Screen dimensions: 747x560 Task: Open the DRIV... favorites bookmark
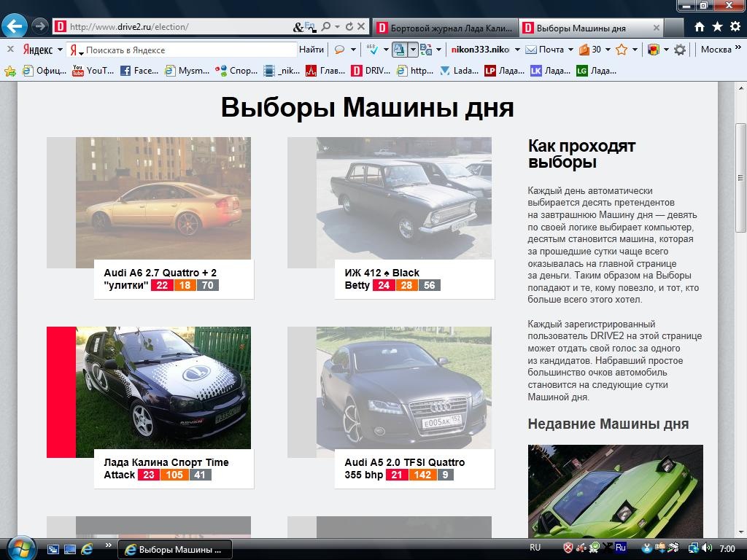coord(371,71)
